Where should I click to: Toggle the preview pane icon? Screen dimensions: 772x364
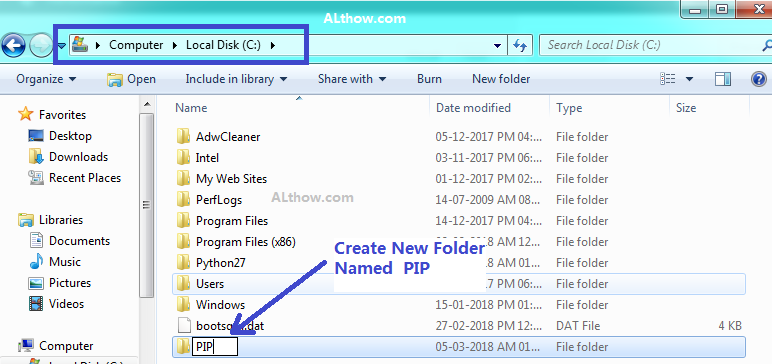pyautogui.click(x=722, y=79)
